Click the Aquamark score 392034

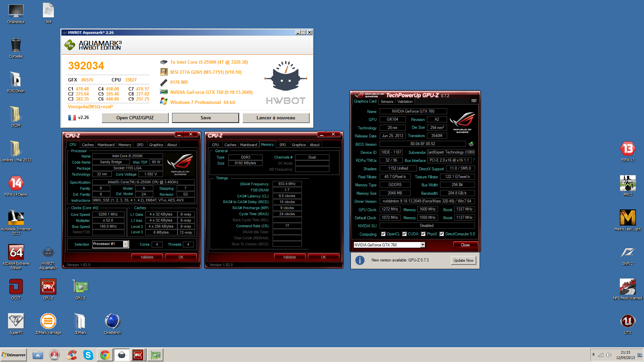click(86, 66)
